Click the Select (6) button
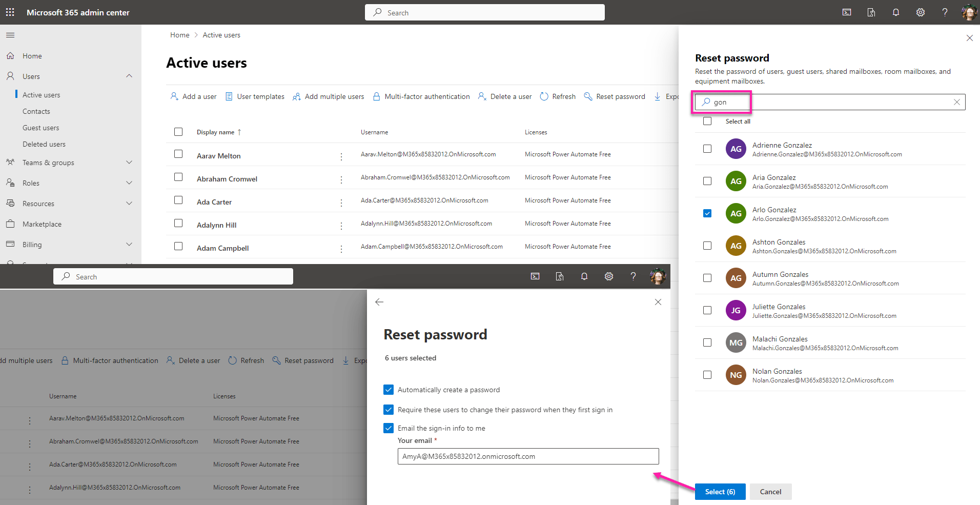The width and height of the screenshot is (980, 505). pyautogui.click(x=720, y=491)
